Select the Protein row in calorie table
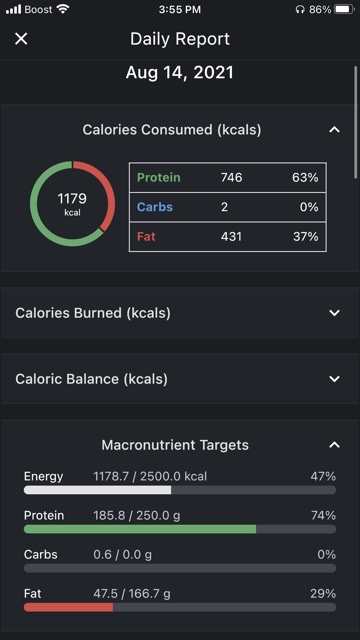 (228, 178)
